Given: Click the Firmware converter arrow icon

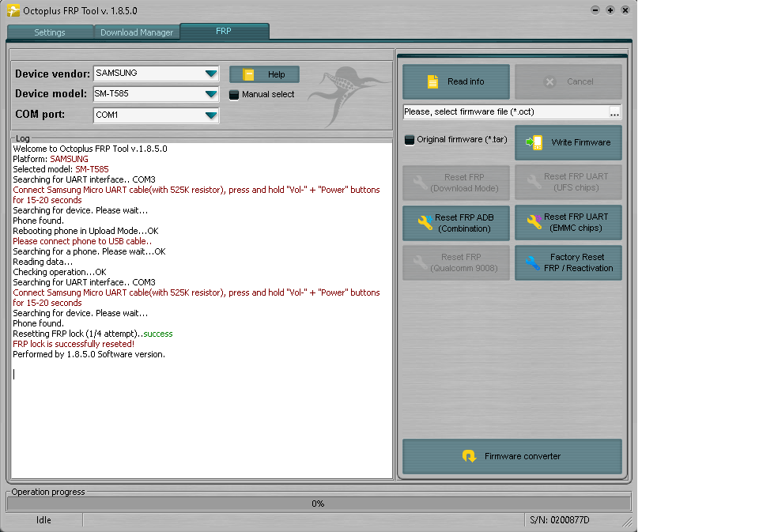Looking at the screenshot, I should click(x=469, y=456).
